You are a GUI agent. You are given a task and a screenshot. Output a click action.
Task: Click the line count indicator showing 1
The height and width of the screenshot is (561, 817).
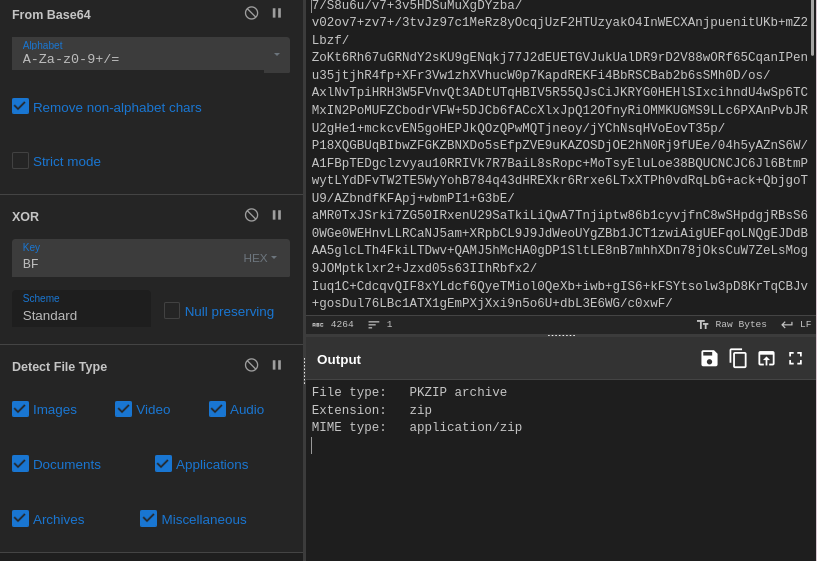coord(380,325)
